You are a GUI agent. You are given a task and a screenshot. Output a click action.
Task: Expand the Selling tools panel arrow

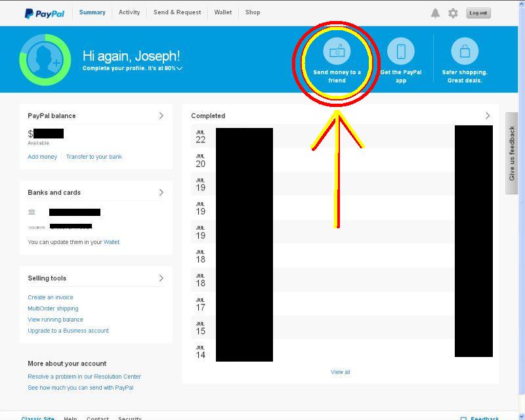(x=161, y=278)
